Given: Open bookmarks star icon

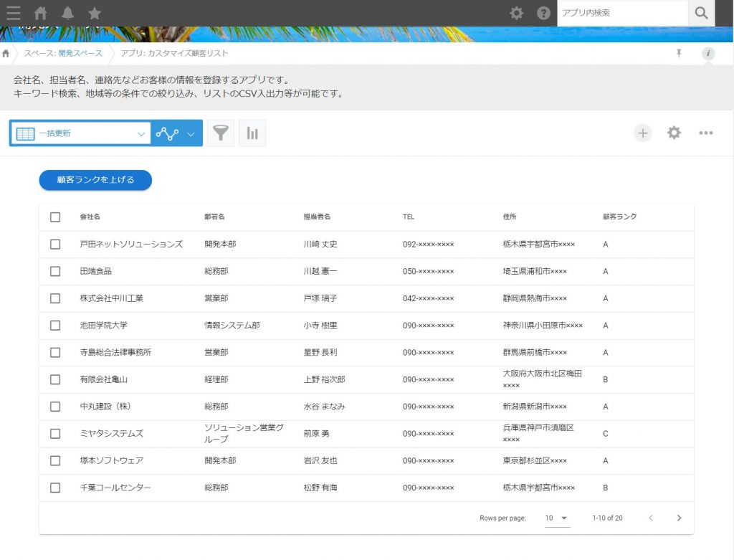Looking at the screenshot, I should click(95, 13).
